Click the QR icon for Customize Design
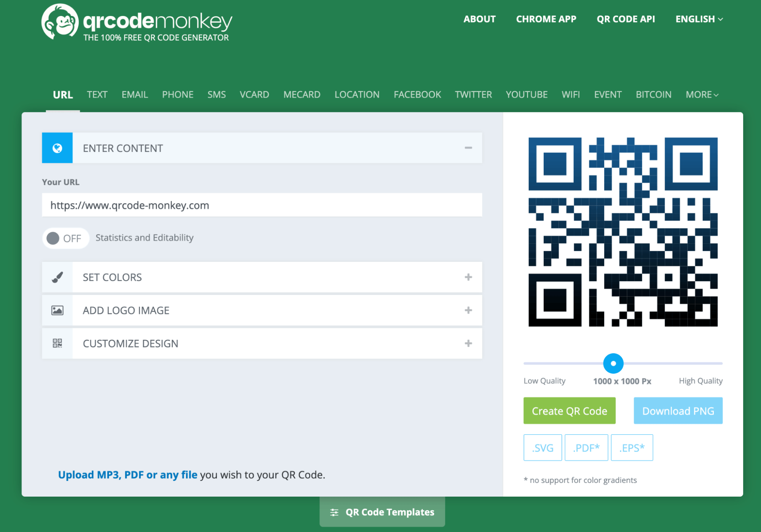The image size is (761, 532). tap(57, 343)
